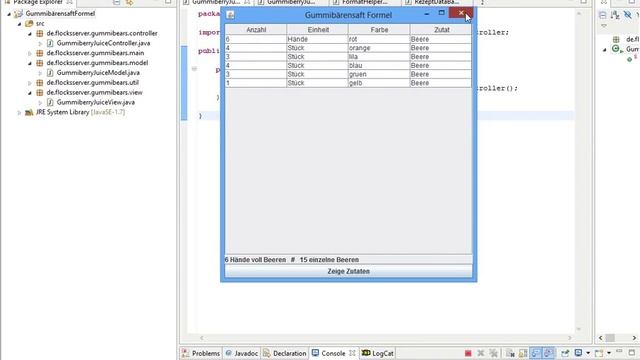Viewport: 640px width, 360px height.
Task: Click the Zeige Zutaten button
Action: (349, 271)
